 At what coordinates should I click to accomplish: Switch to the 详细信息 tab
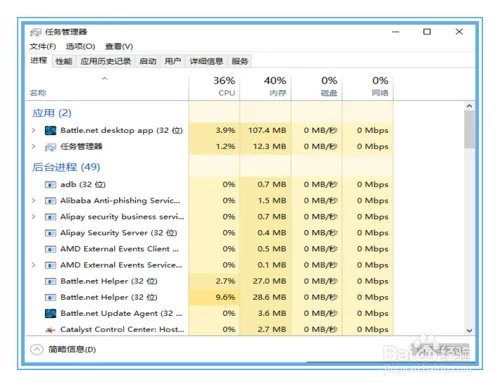tap(206, 61)
